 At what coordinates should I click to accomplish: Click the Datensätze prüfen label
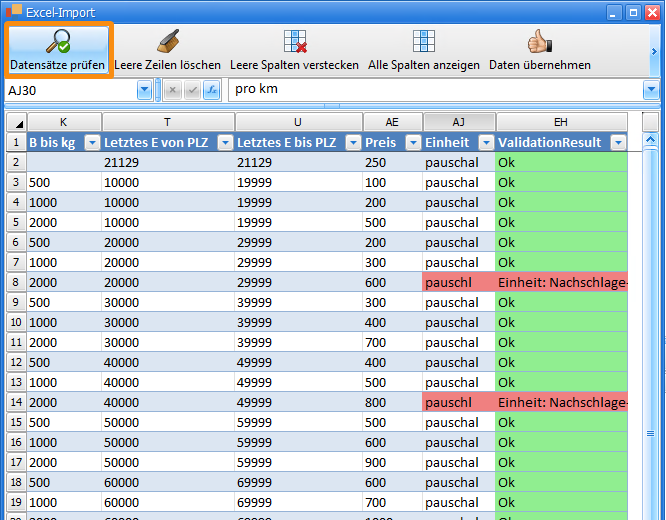[x=57, y=65]
